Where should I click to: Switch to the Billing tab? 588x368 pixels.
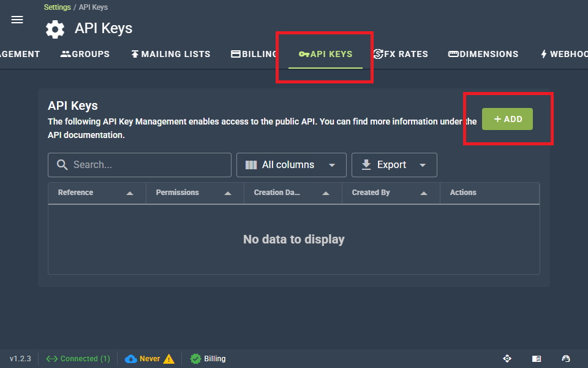254,54
